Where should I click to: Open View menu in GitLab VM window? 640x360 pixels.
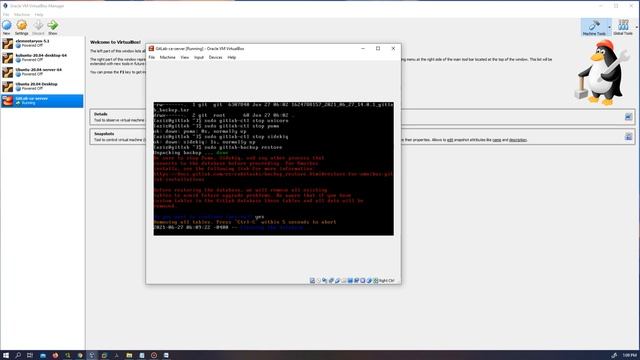184,58
